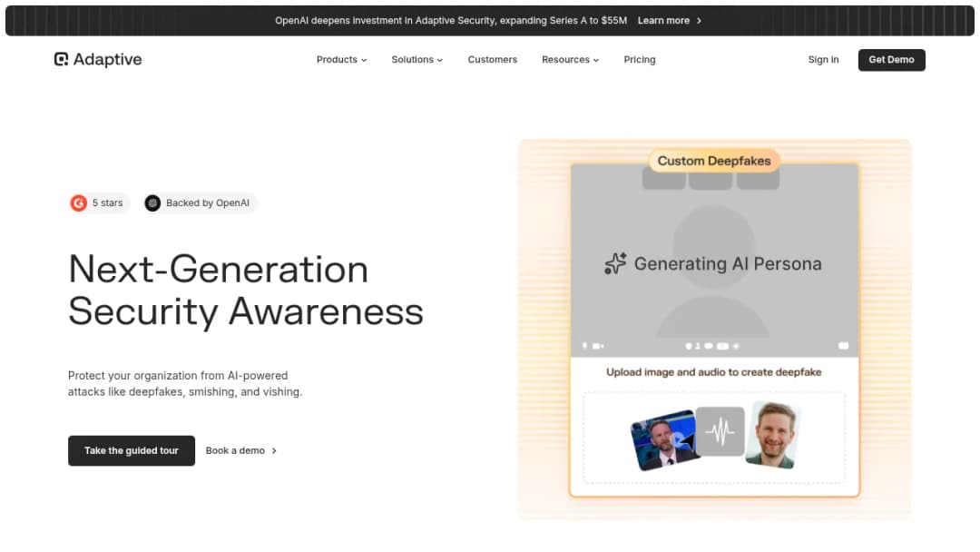The width and height of the screenshot is (980, 552).
Task: Click the 'Backed by OpenAI' badge text
Action: coord(208,203)
